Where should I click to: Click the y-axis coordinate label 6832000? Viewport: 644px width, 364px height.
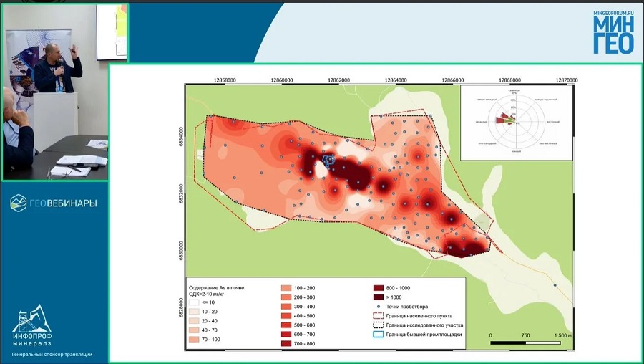point(182,194)
